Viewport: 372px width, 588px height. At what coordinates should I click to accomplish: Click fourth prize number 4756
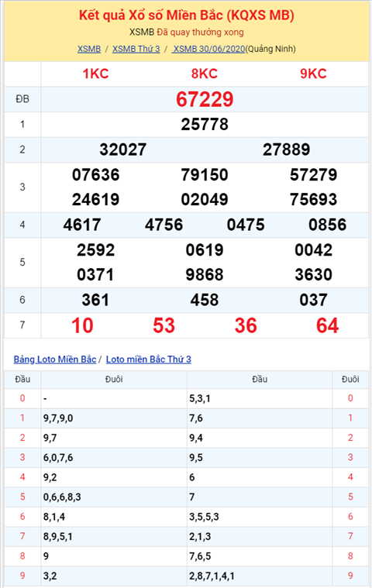[x=164, y=225]
